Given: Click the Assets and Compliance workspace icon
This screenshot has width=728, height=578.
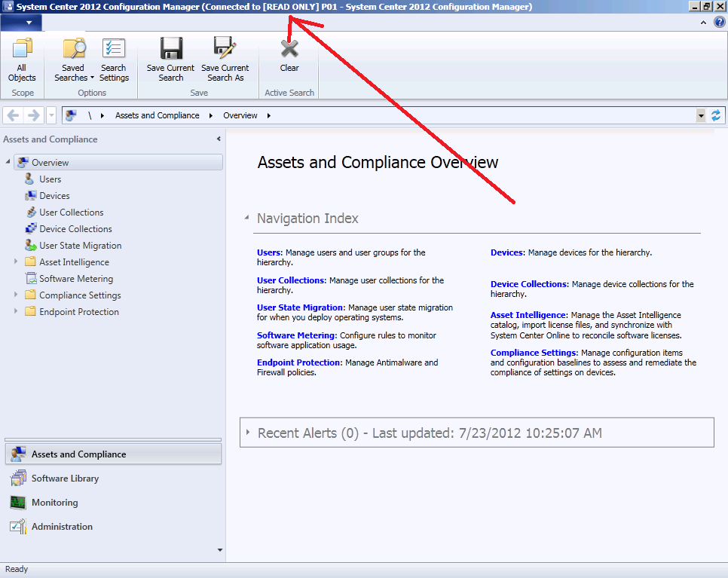Looking at the screenshot, I should coord(18,454).
